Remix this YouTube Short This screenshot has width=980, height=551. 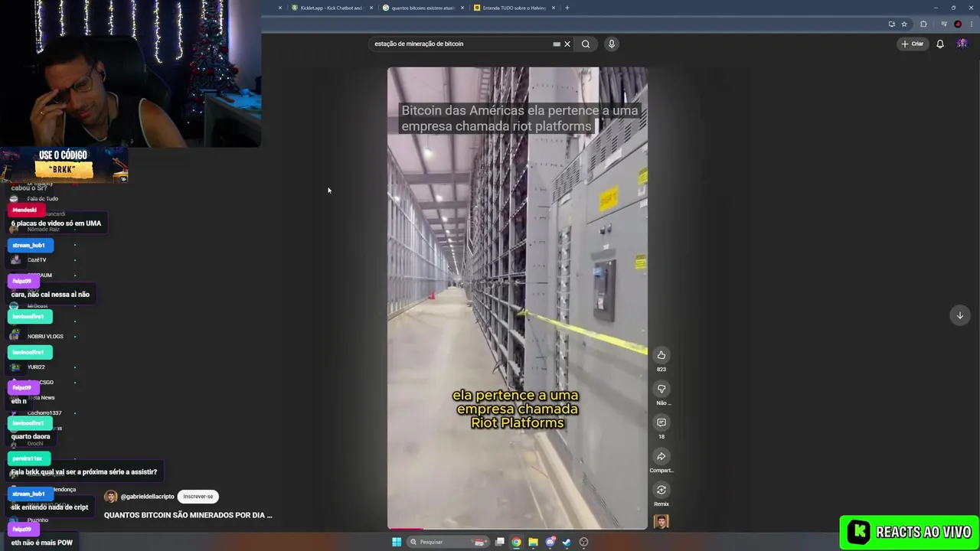661,490
